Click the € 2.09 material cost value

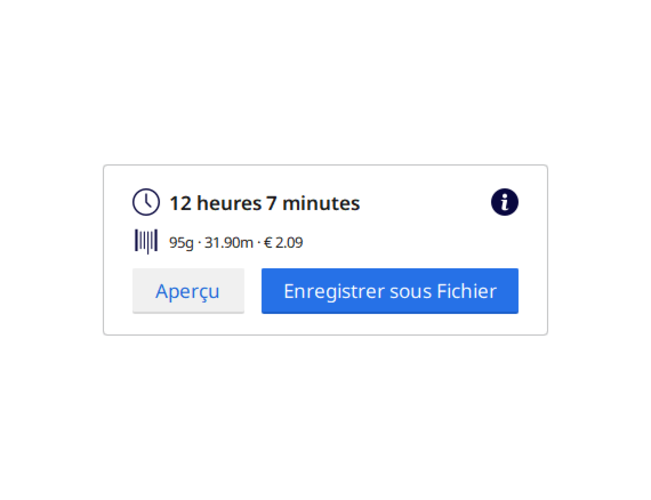tap(283, 243)
